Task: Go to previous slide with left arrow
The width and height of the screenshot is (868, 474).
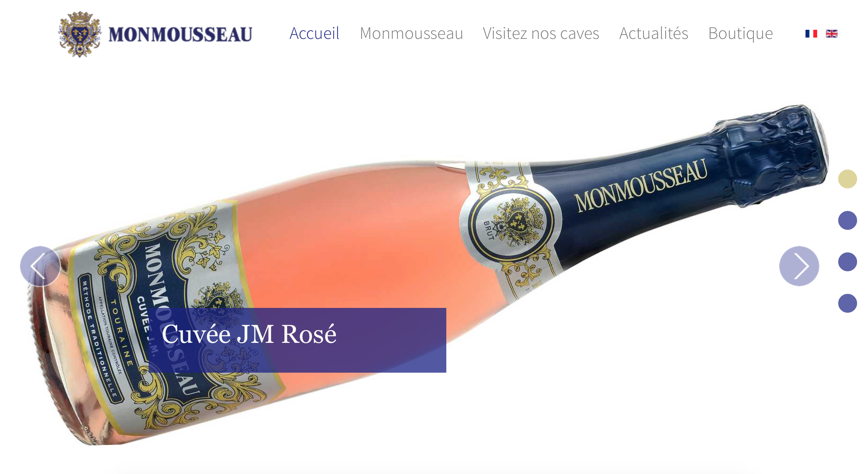Action: point(40,266)
